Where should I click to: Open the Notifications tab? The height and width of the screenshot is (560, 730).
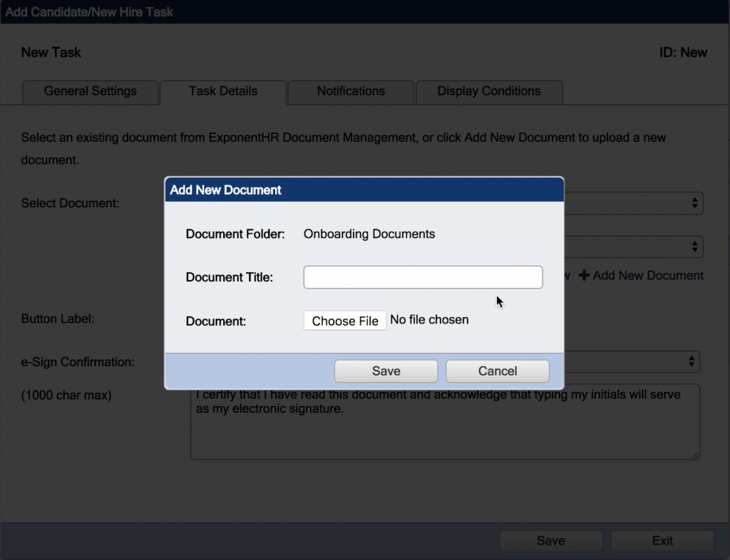[x=350, y=91]
